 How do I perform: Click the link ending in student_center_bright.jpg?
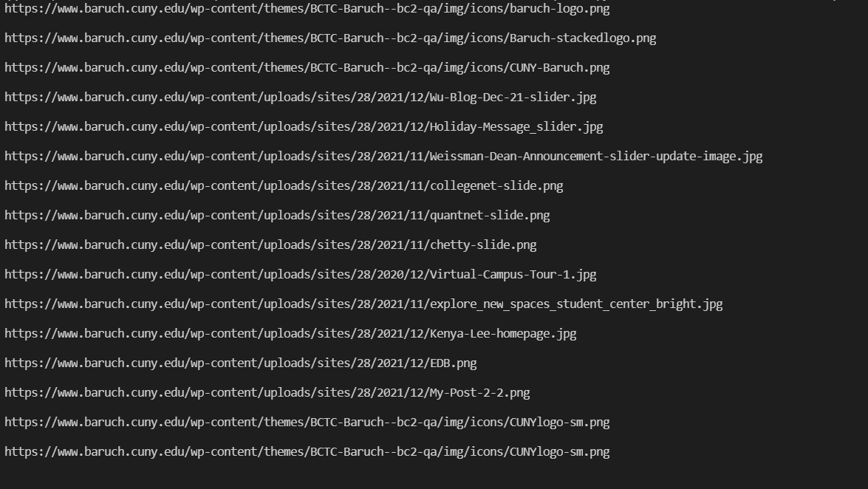363,304
